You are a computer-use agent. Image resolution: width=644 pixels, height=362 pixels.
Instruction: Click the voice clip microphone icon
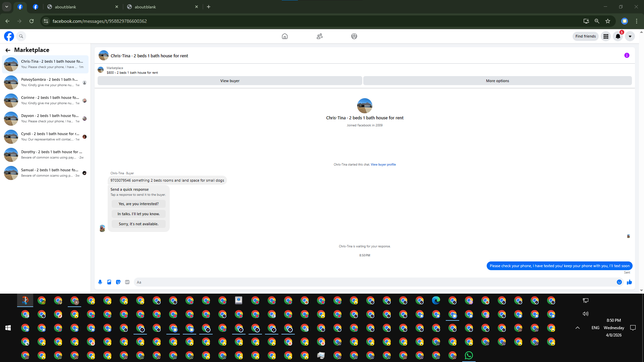[100, 282]
